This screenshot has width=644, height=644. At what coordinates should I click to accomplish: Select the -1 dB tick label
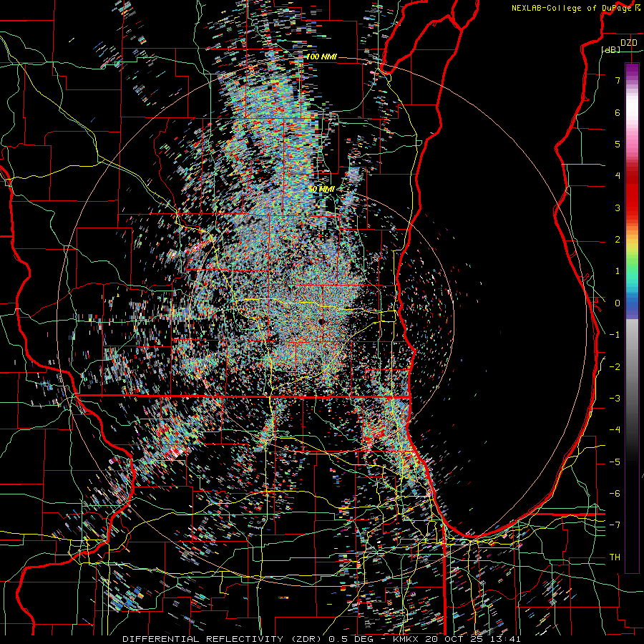click(615, 334)
